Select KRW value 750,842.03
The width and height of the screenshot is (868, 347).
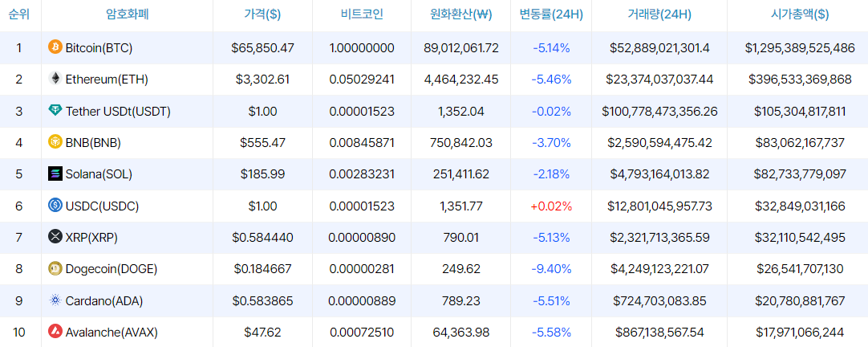click(x=461, y=142)
